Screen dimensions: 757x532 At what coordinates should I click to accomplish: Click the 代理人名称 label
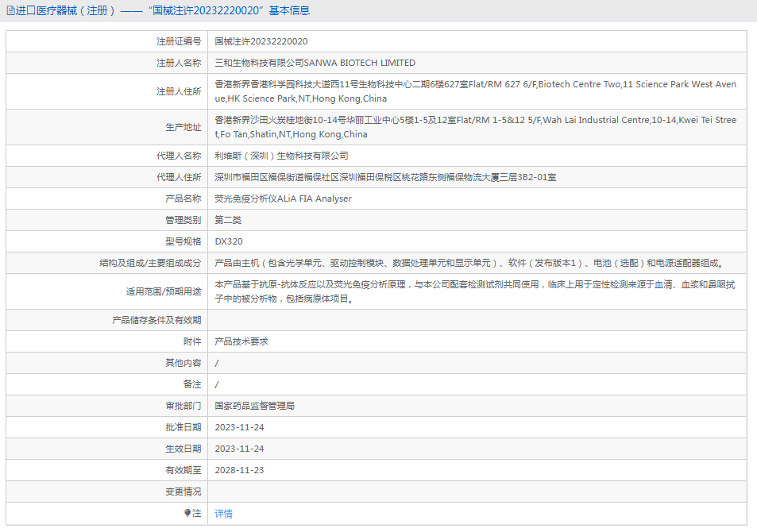[179, 156]
